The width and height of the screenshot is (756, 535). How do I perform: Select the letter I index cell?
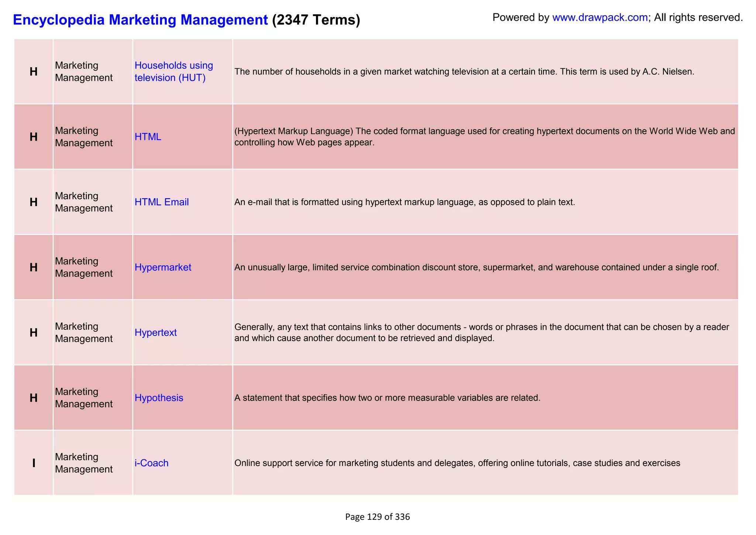[x=34, y=463]
